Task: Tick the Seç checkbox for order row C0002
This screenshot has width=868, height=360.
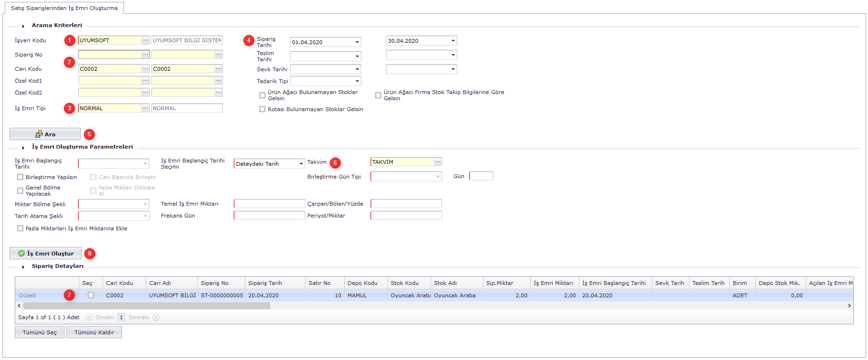Action: pyautogui.click(x=91, y=295)
